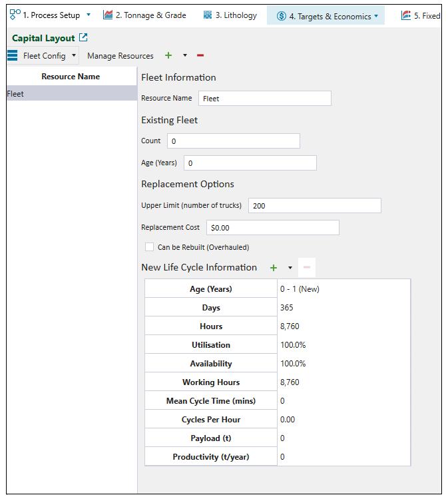Click the green add life cycle plus icon

click(x=273, y=268)
